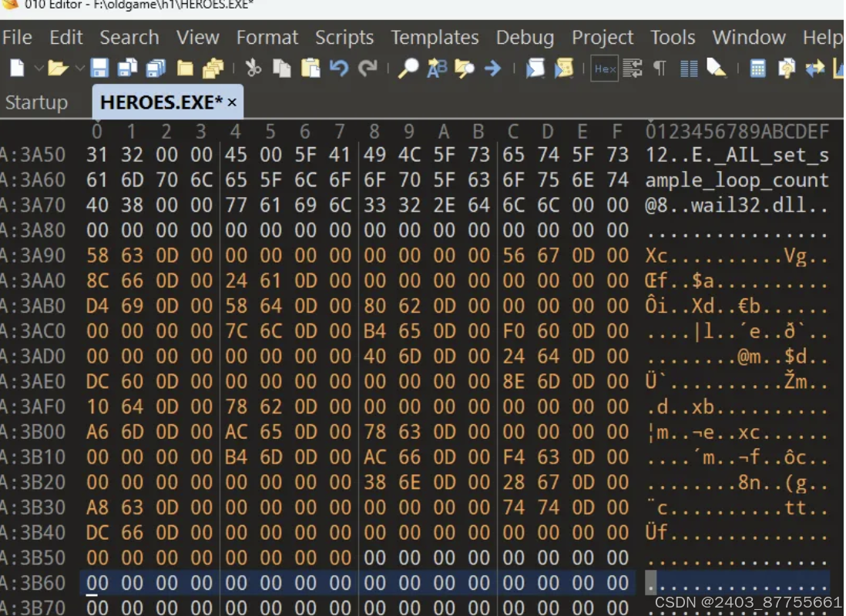Click the Compare files icon
Image resolution: width=846 pixels, height=616 pixels.
point(787,69)
